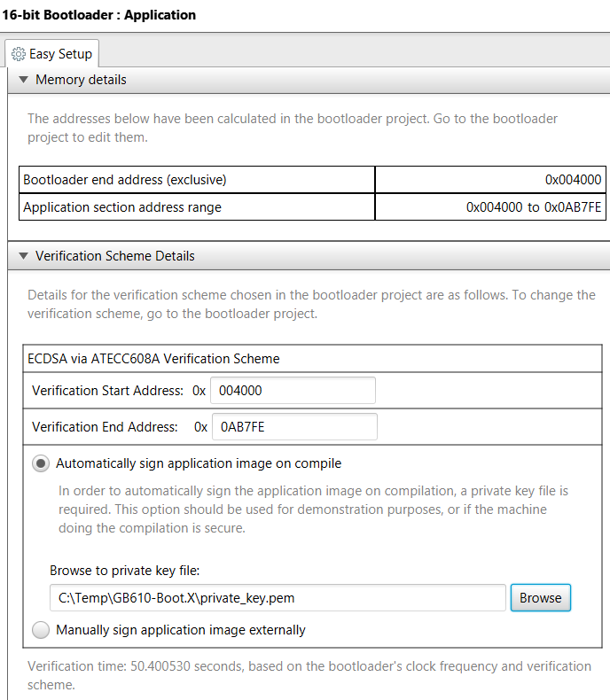Select Automatically sign application image on compile
The image size is (610, 700).
pos(41,463)
